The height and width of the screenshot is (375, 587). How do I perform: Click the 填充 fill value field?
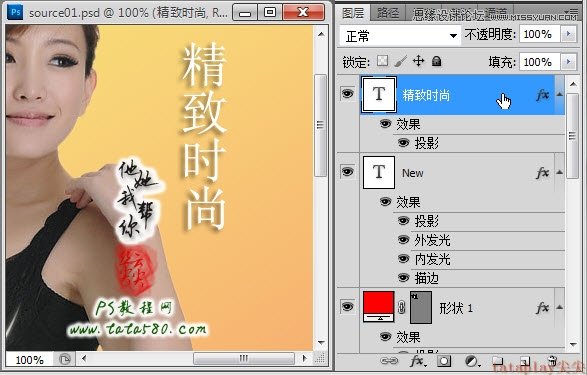point(540,61)
